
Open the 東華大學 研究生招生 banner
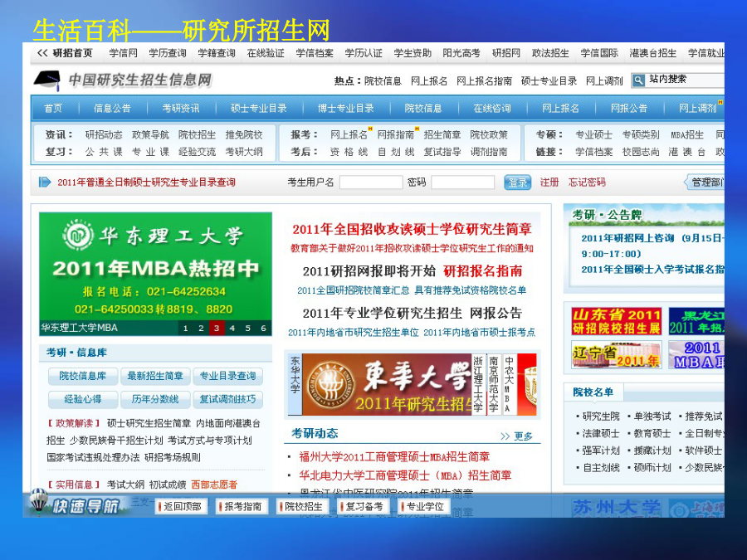pos(386,384)
